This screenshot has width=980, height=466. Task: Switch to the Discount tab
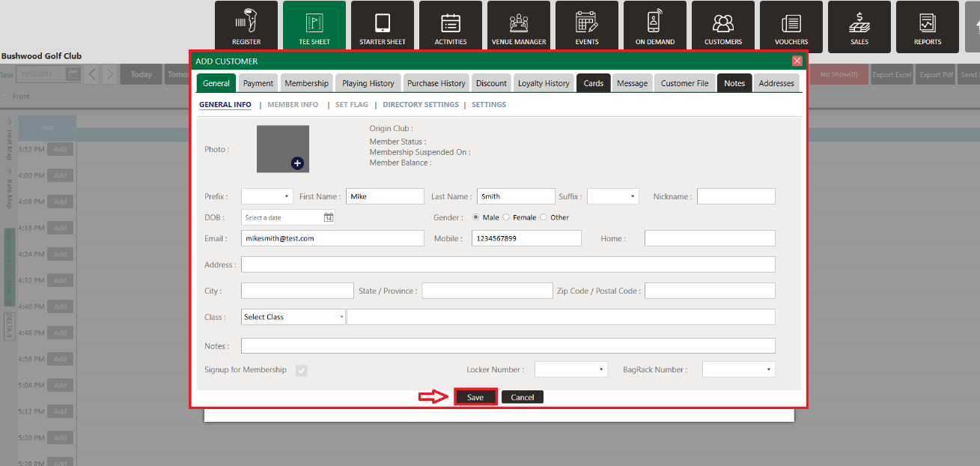tap(492, 83)
